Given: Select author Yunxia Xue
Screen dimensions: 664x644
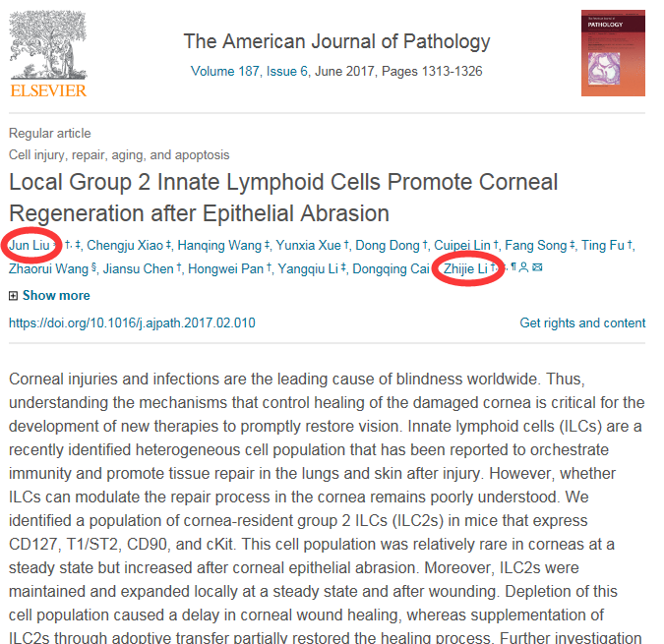Looking at the screenshot, I should pyautogui.click(x=308, y=246).
